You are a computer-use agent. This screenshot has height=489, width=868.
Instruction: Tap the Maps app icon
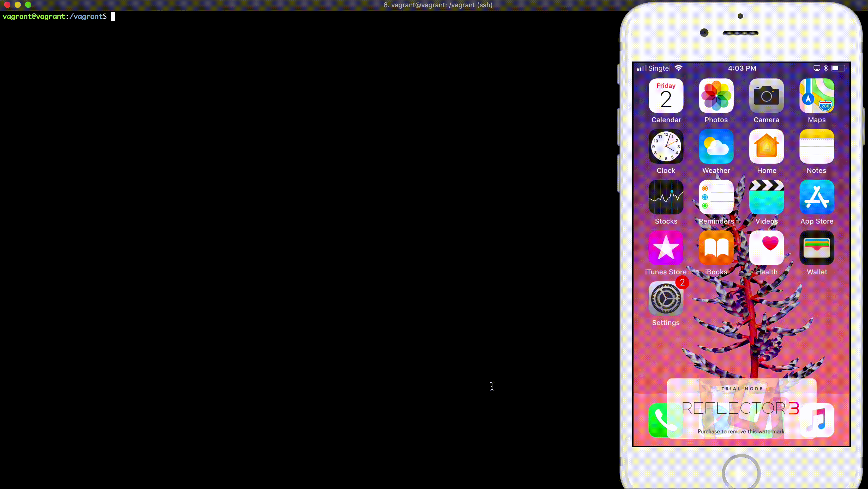[816, 96]
